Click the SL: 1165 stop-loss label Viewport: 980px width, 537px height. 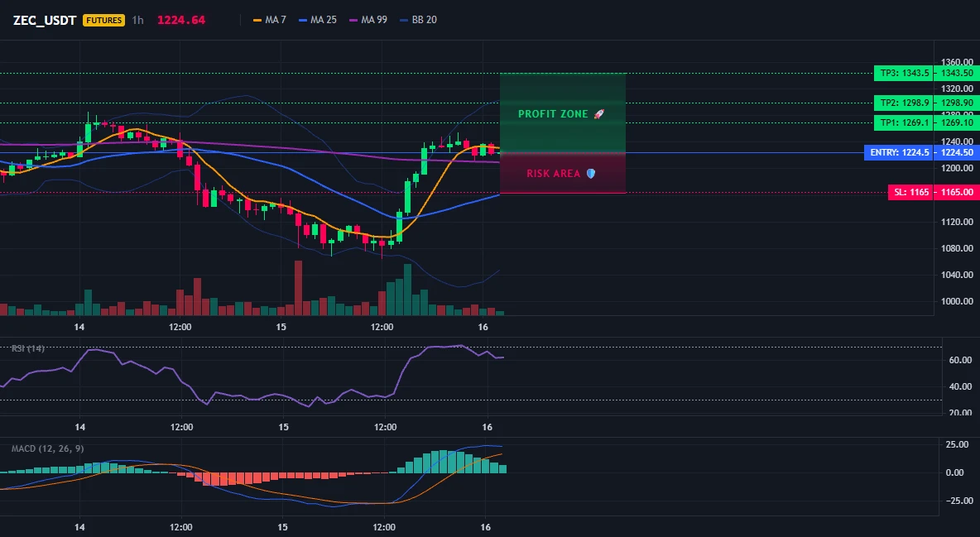pos(910,193)
